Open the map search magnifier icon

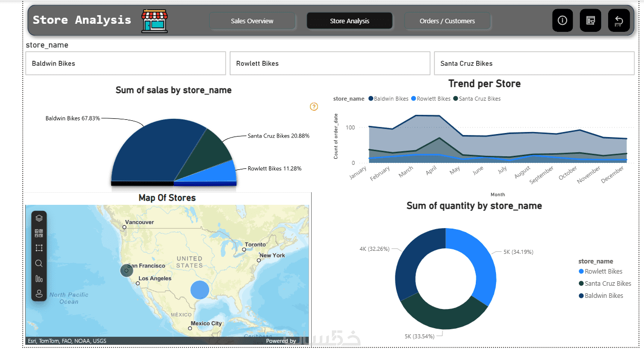(39, 263)
